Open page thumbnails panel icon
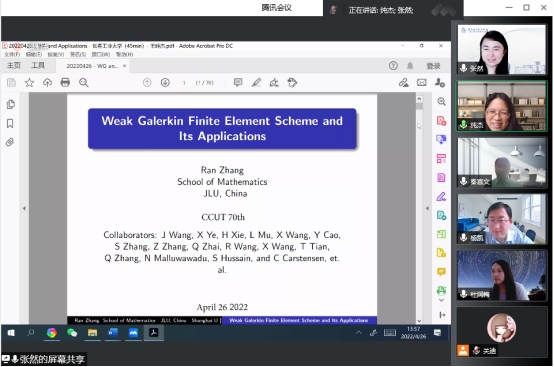The height and width of the screenshot is (367, 554). [x=11, y=104]
